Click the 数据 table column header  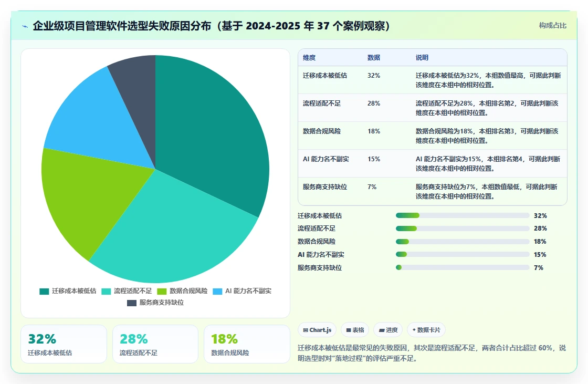(373, 58)
